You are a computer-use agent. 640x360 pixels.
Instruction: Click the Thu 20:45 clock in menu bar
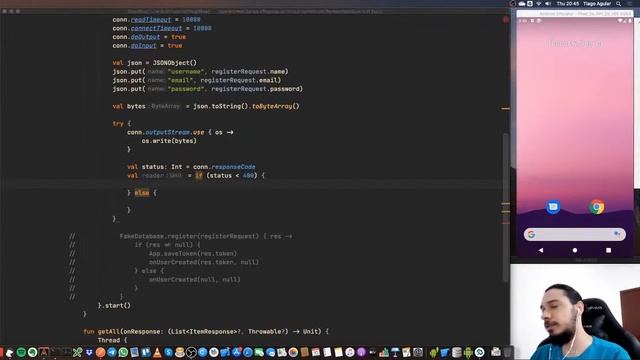(x=568, y=4)
